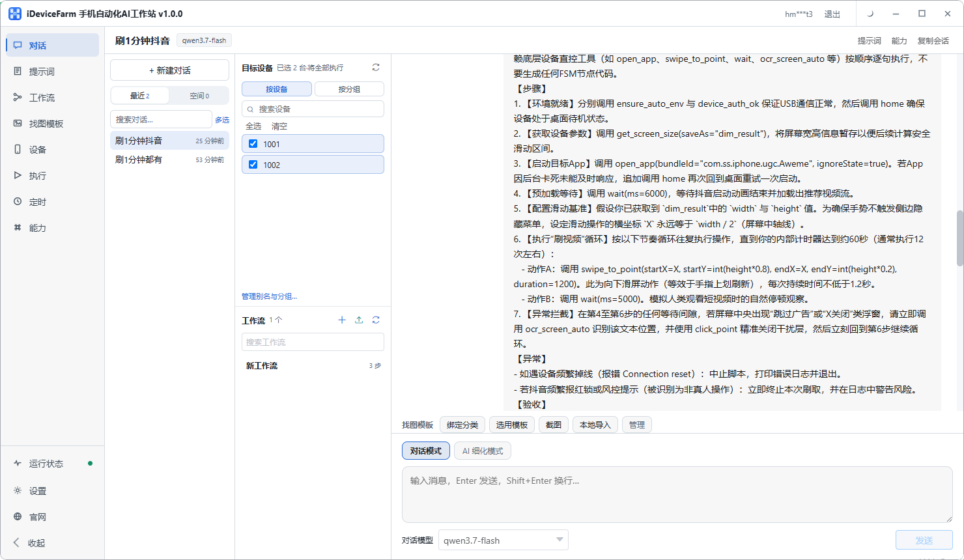Focus the 搜索工作流 input field

coord(313,342)
